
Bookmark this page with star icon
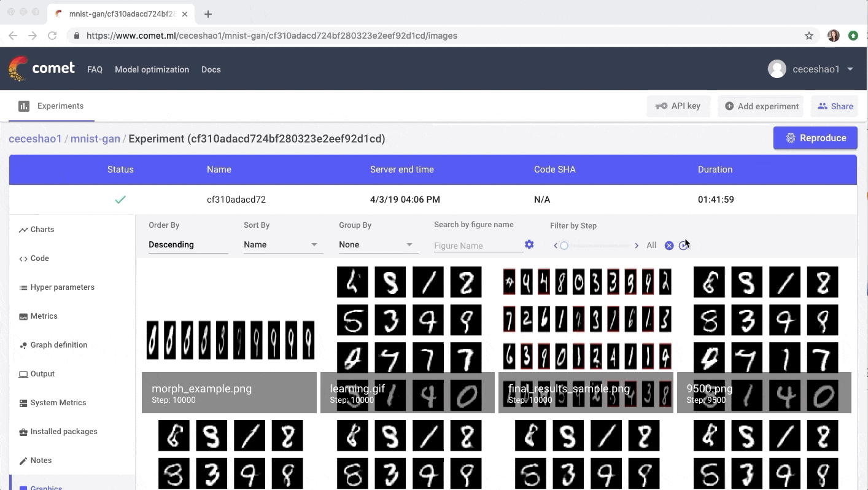coord(809,36)
